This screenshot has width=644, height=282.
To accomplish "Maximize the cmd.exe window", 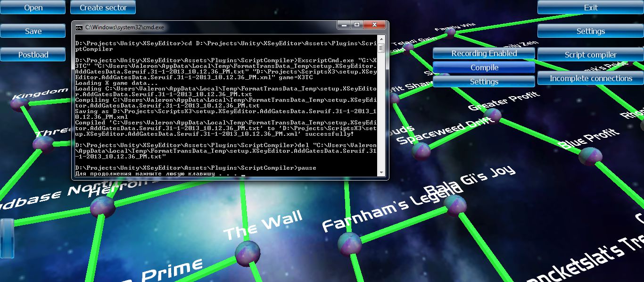I will pyautogui.click(x=357, y=25).
